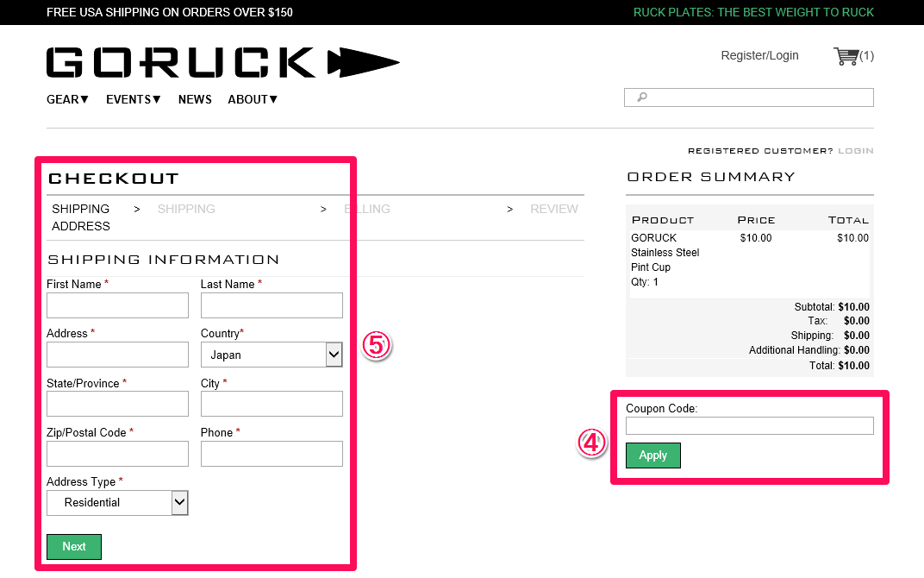This screenshot has width=924, height=578.
Task: Click the Next button
Action: [x=74, y=547]
